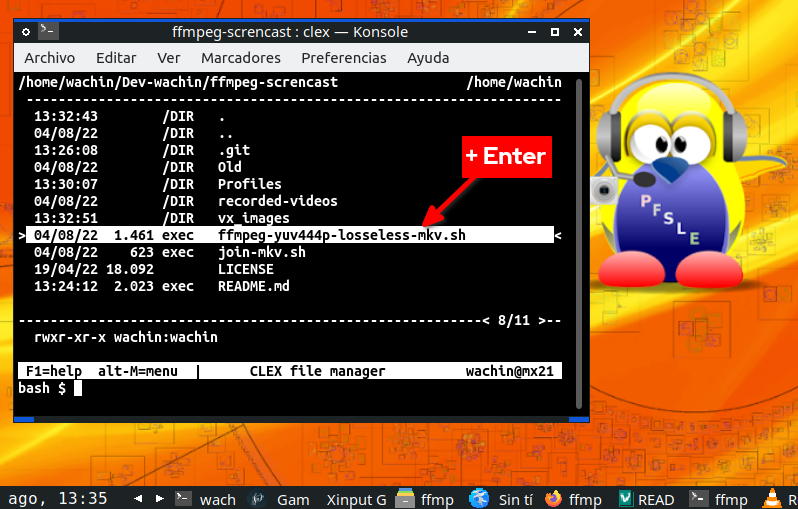798x509 pixels.
Task: Click the Konsole terminal icon in title bar
Action: pos(48,32)
